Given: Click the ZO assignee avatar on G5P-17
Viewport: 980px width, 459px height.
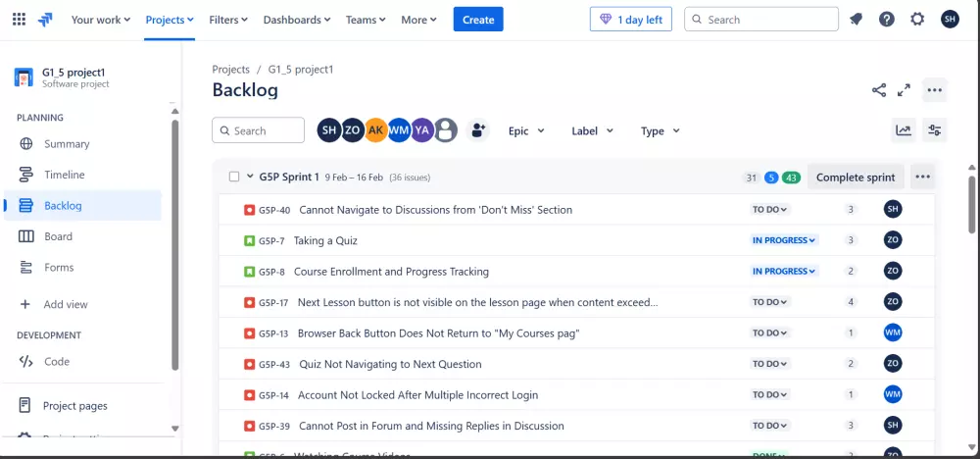Looking at the screenshot, I should tap(893, 302).
